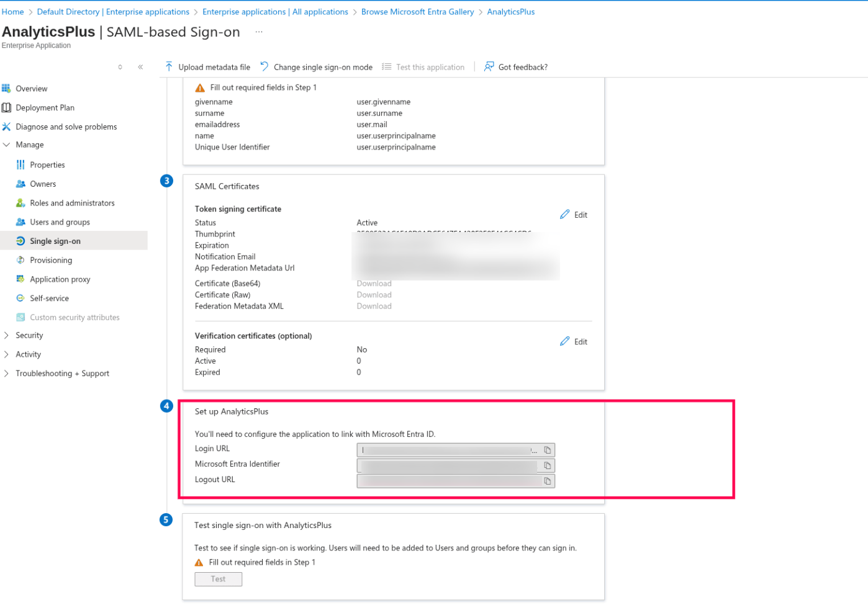The height and width of the screenshot is (605, 868).
Task: Open Default Directory | Enterprise applications breadcrumb
Action: pyautogui.click(x=113, y=12)
